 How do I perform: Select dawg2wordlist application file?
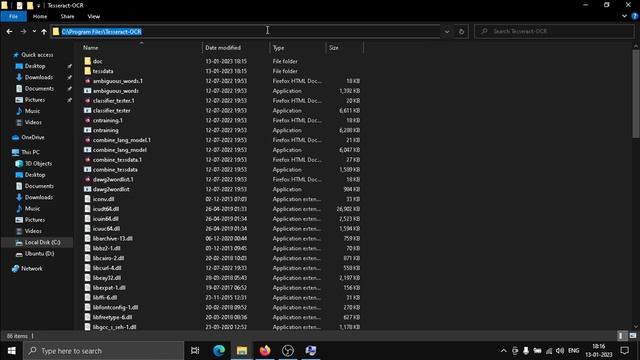(x=111, y=189)
